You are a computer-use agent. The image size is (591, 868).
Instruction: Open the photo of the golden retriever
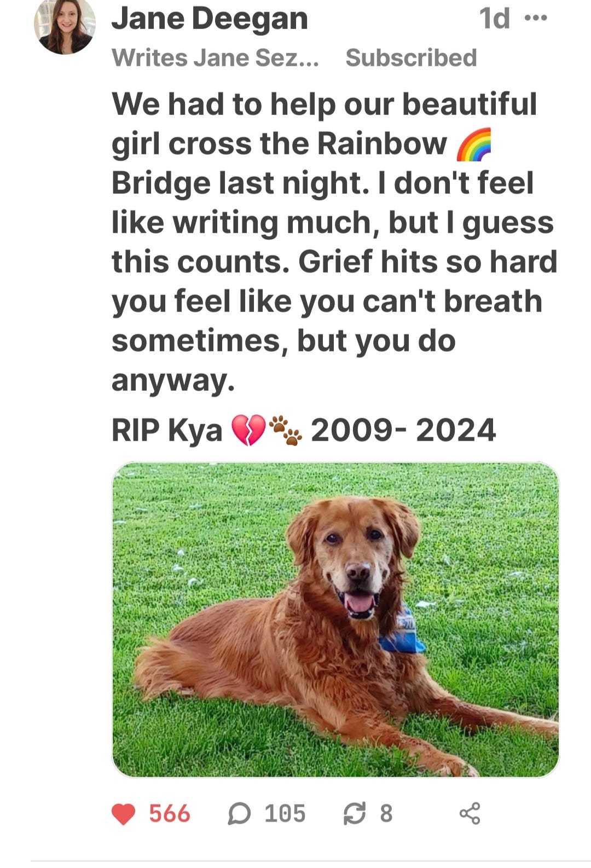(335, 620)
